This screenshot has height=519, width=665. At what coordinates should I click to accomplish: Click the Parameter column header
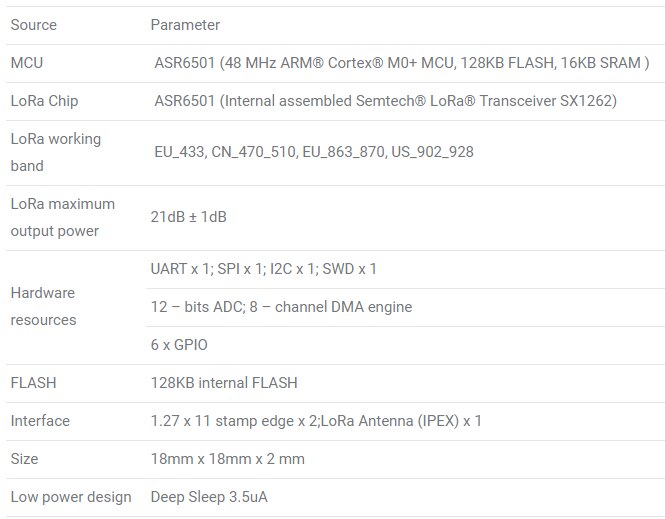pos(185,25)
